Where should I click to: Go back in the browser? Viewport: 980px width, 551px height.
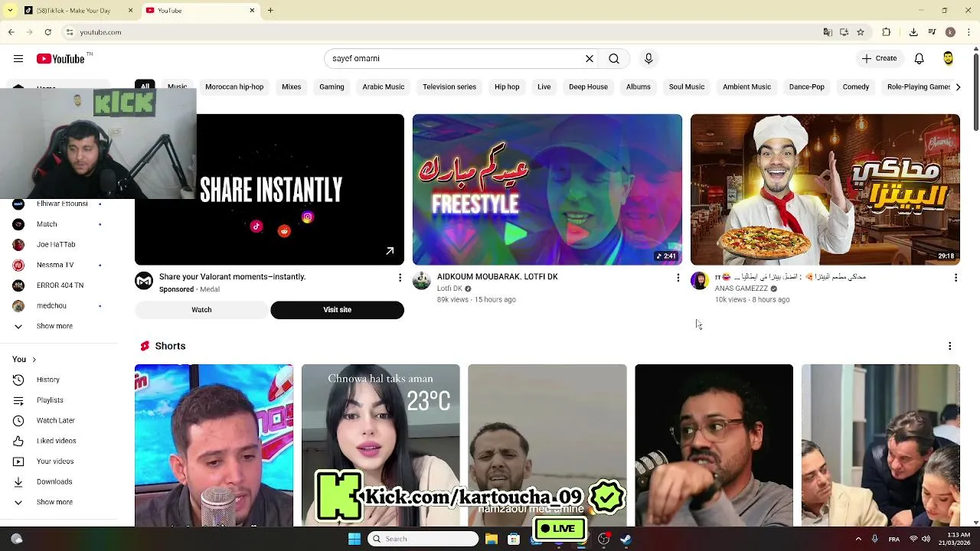coord(11,32)
